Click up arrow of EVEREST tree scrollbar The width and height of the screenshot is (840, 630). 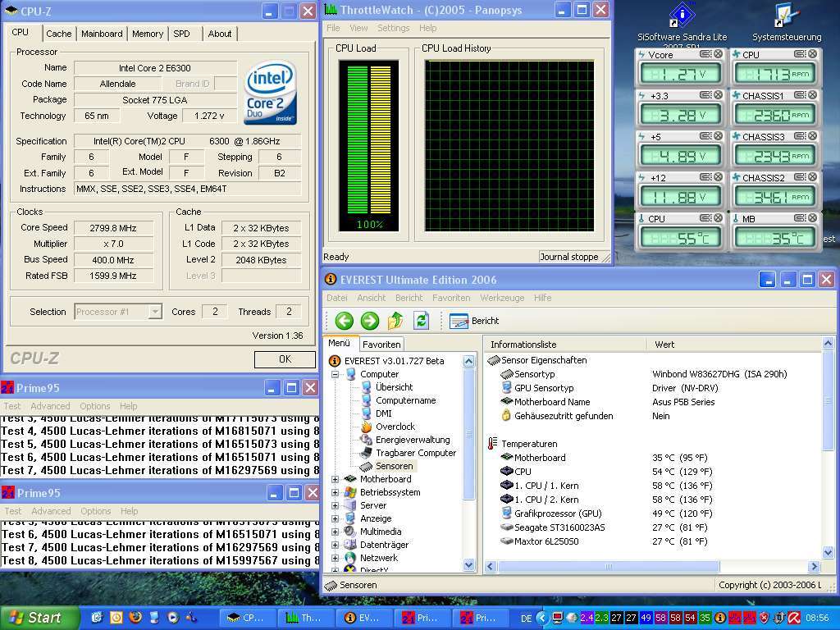[x=468, y=361]
